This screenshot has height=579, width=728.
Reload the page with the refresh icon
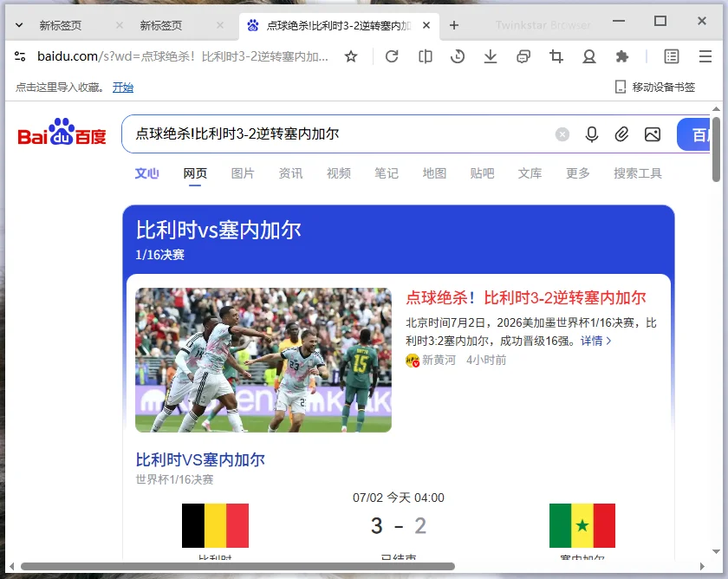pos(392,56)
